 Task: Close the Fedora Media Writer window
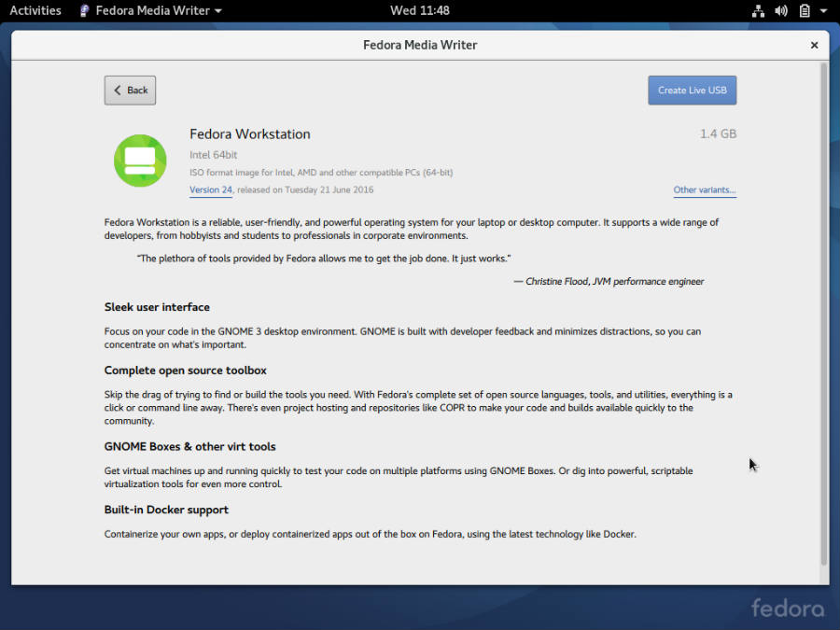pyautogui.click(x=814, y=45)
